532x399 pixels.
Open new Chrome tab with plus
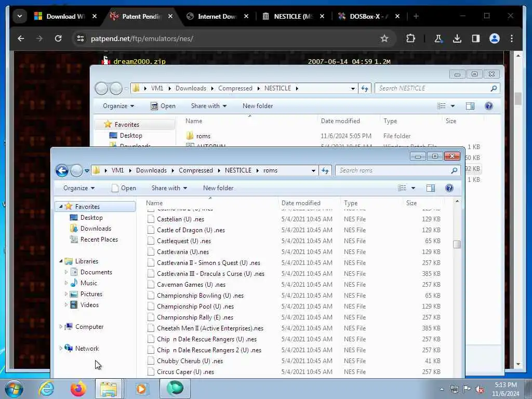click(x=416, y=16)
